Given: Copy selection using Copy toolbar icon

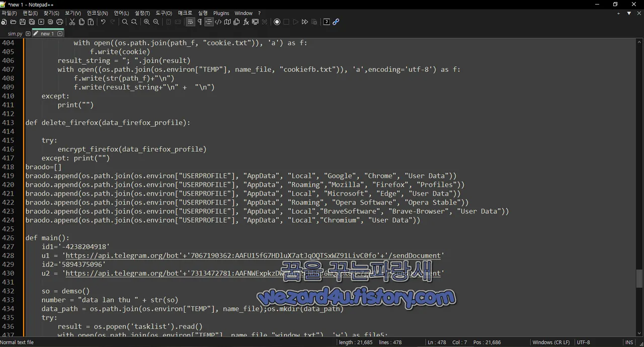Looking at the screenshot, I should (82, 22).
